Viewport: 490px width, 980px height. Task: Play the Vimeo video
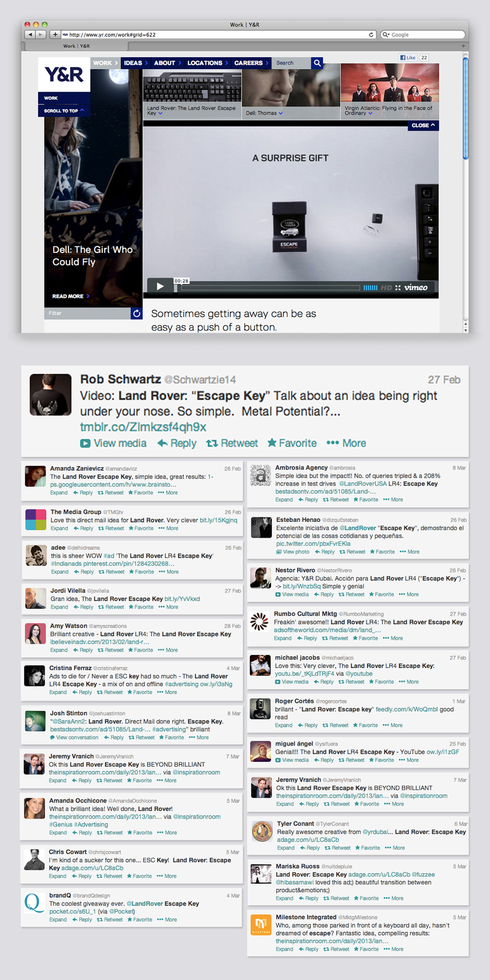click(160, 286)
